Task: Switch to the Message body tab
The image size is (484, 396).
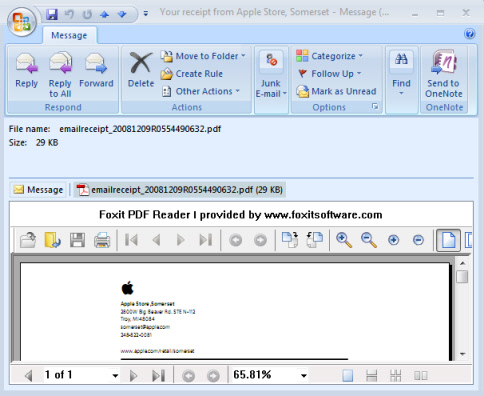Action: pyautogui.click(x=38, y=190)
